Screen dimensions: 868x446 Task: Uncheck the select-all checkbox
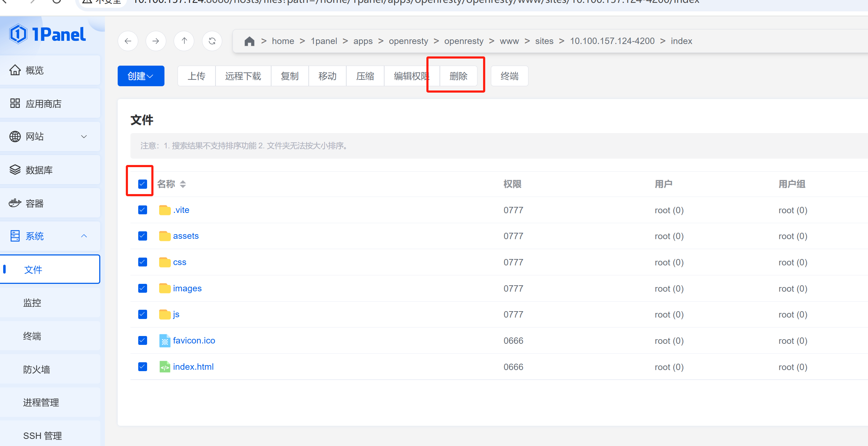tap(142, 184)
